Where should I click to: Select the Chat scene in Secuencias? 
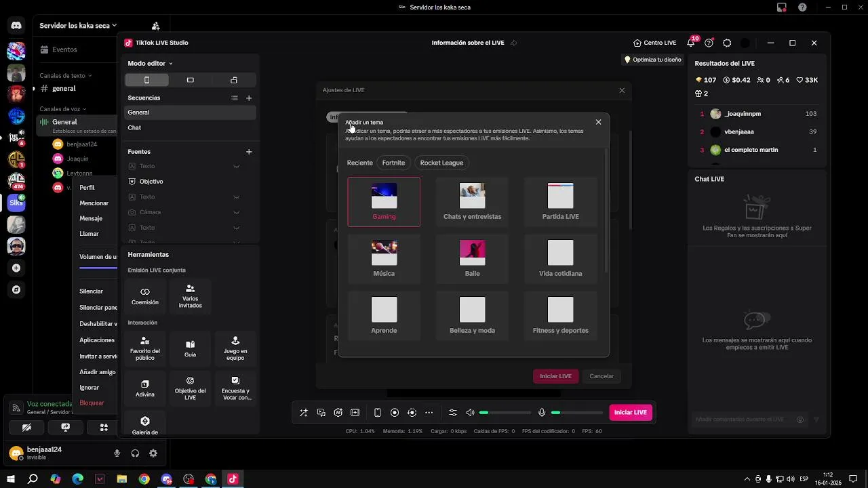coord(191,128)
